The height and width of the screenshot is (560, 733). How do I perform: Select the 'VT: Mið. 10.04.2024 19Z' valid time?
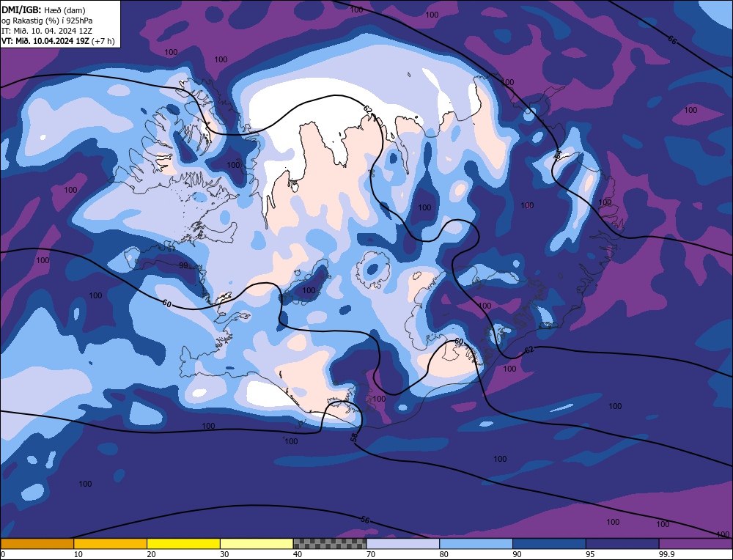pyautogui.click(x=45, y=40)
